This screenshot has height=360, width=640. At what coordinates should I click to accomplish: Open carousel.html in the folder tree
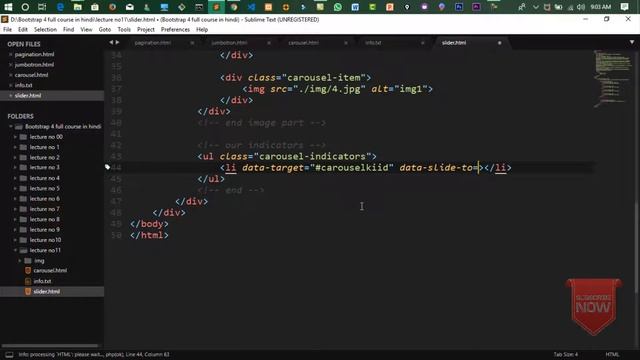tap(50, 271)
